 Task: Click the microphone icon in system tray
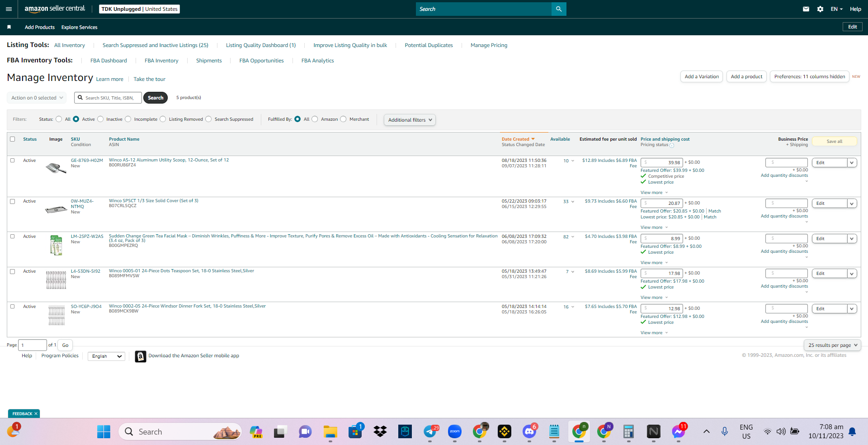725,432
